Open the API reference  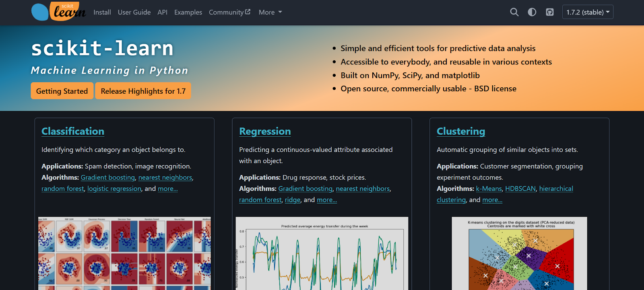pos(162,12)
